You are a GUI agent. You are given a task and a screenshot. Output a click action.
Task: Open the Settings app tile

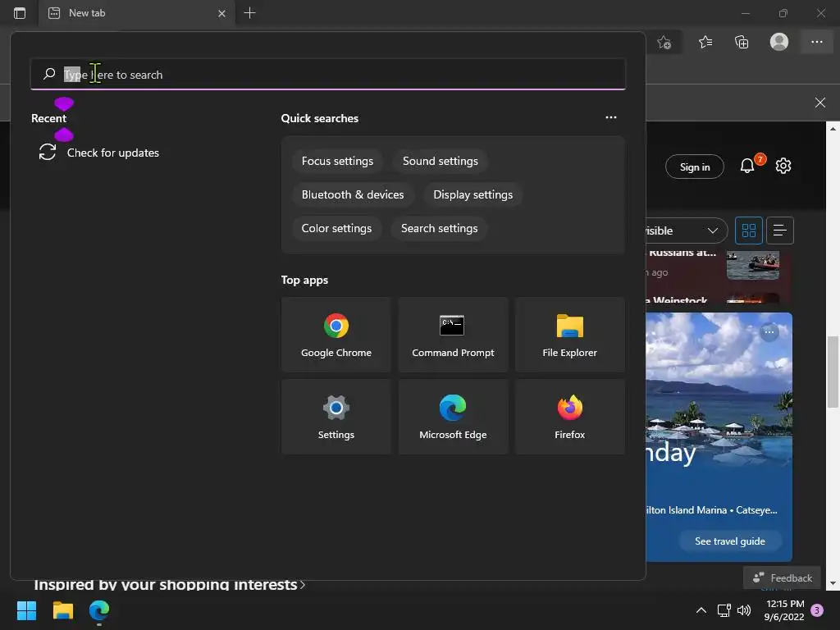(336, 417)
